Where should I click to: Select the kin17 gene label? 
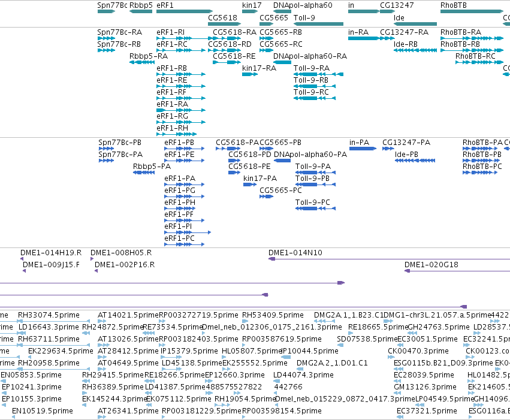click(x=252, y=5)
